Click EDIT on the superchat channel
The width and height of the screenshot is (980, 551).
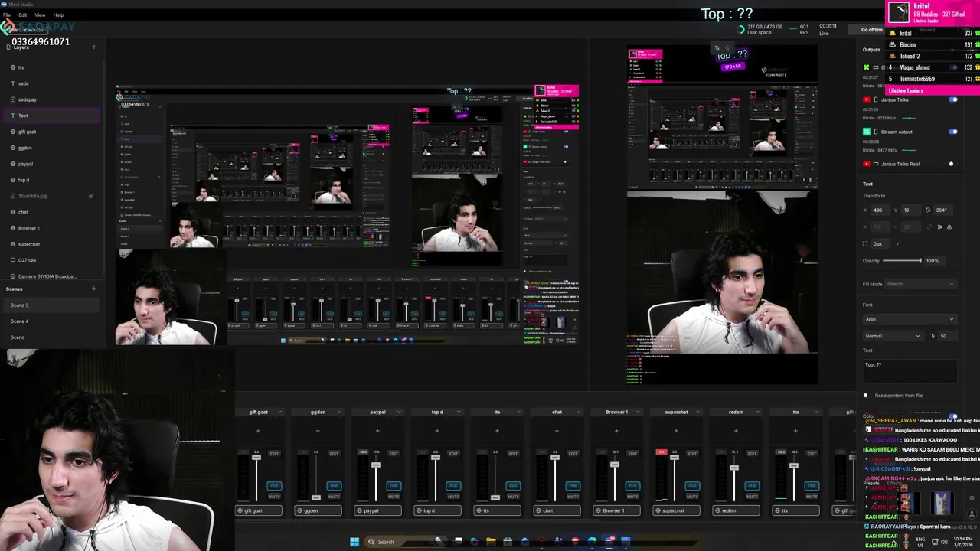pos(692,454)
